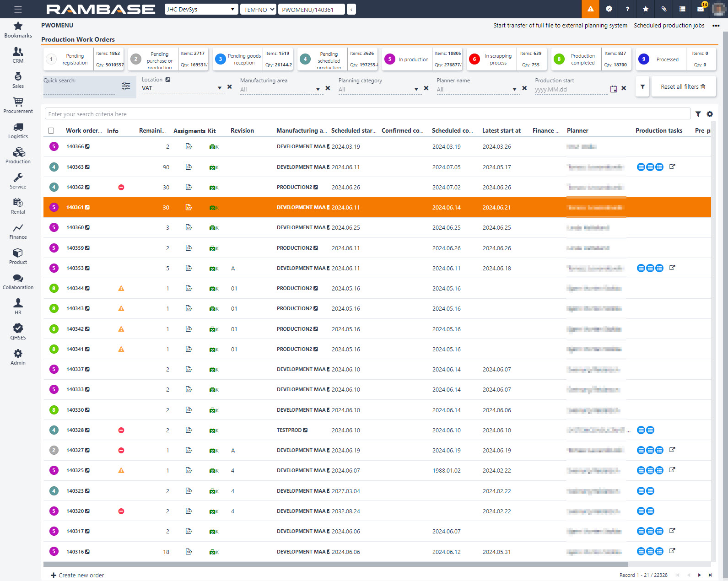
Task: Open the hamburger menu at top left
Action: click(18, 9)
